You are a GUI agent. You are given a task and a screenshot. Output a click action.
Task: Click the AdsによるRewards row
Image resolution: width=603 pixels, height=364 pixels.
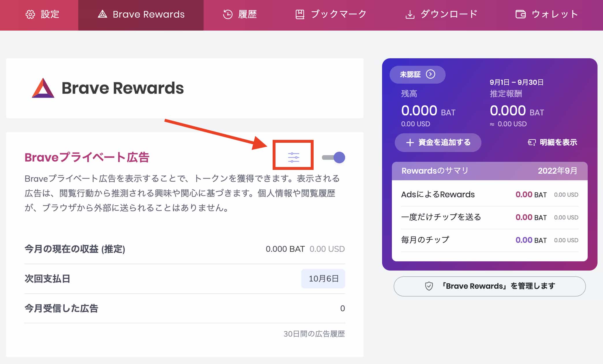coord(490,195)
